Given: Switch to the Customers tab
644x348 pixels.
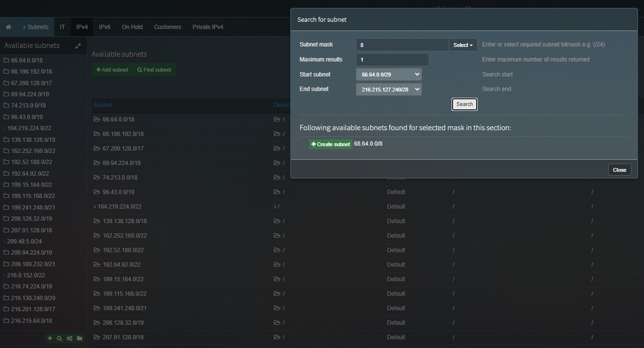Looking at the screenshot, I should [x=167, y=27].
